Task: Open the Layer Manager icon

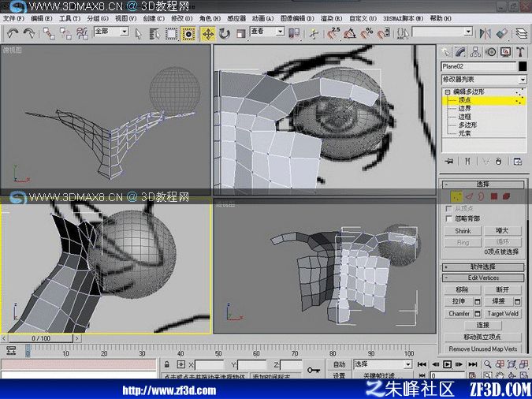Action: [522, 33]
